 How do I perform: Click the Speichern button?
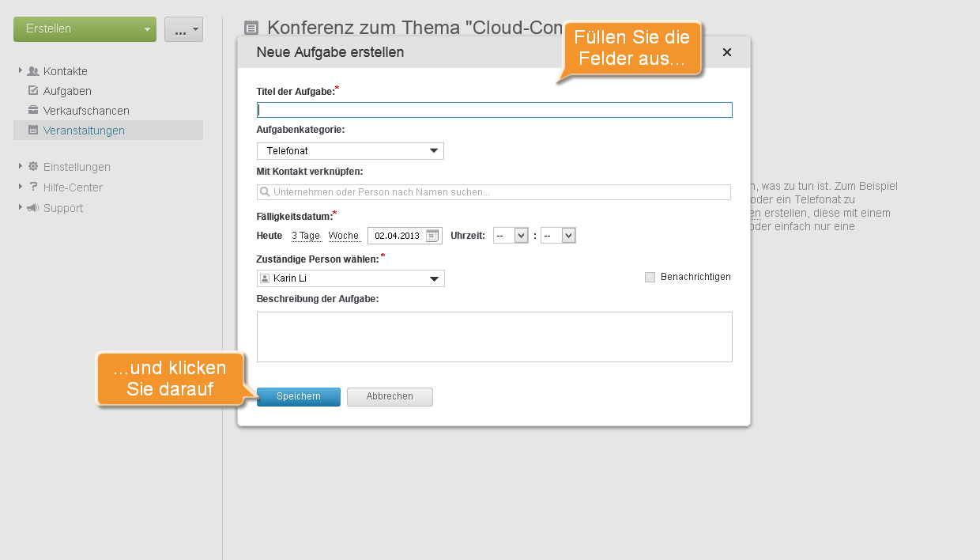pos(299,396)
